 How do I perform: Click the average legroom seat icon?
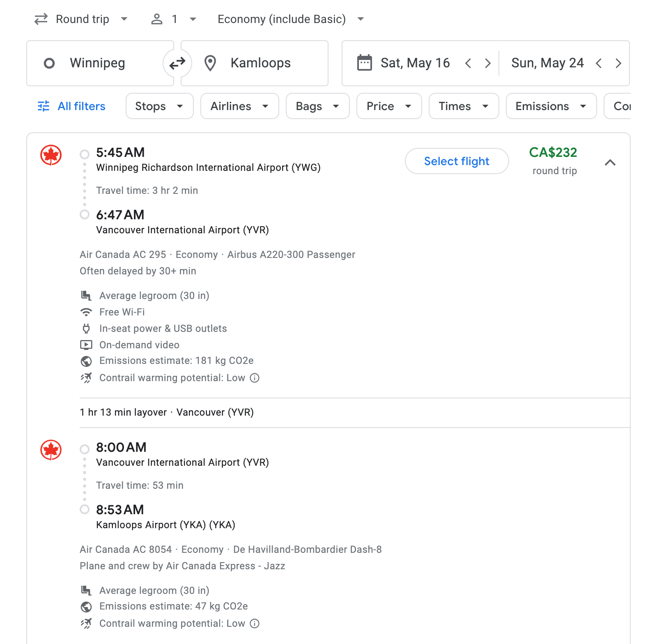[86, 295]
